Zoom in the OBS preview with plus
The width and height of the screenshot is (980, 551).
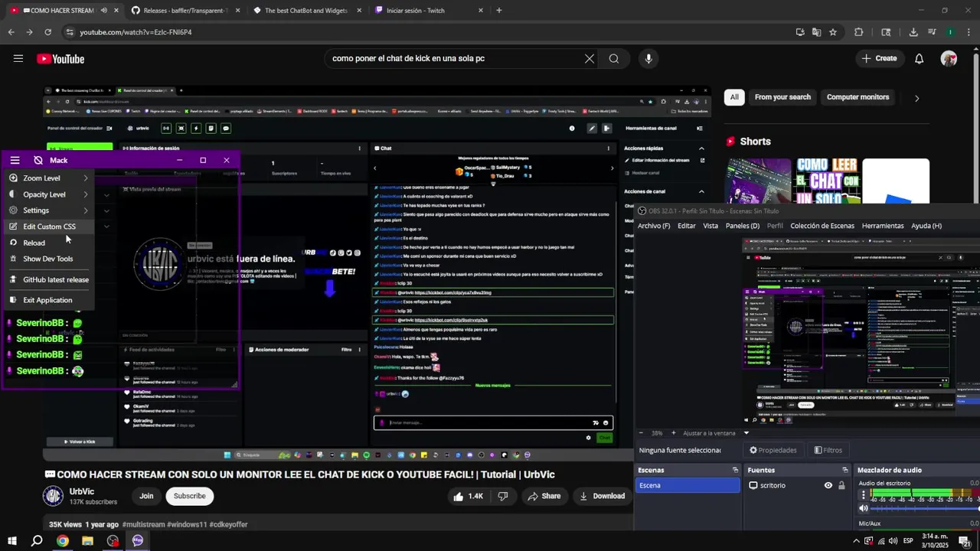(673, 433)
